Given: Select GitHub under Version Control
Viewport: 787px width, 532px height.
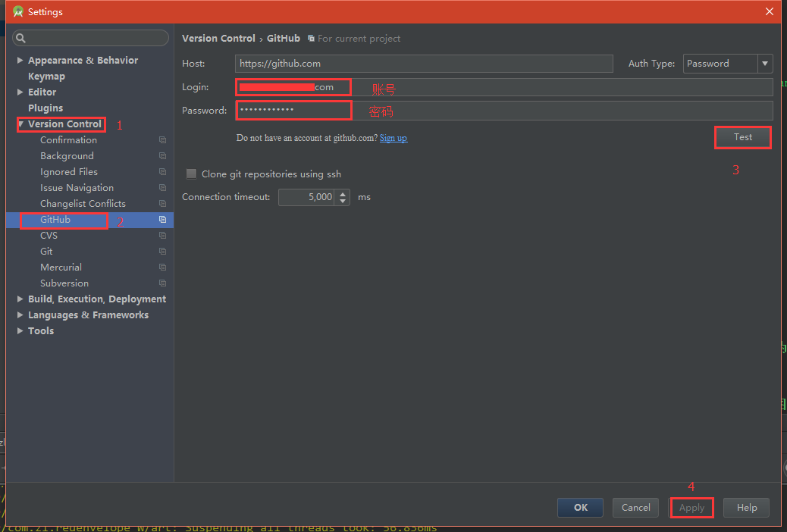Looking at the screenshot, I should pyautogui.click(x=55, y=219).
